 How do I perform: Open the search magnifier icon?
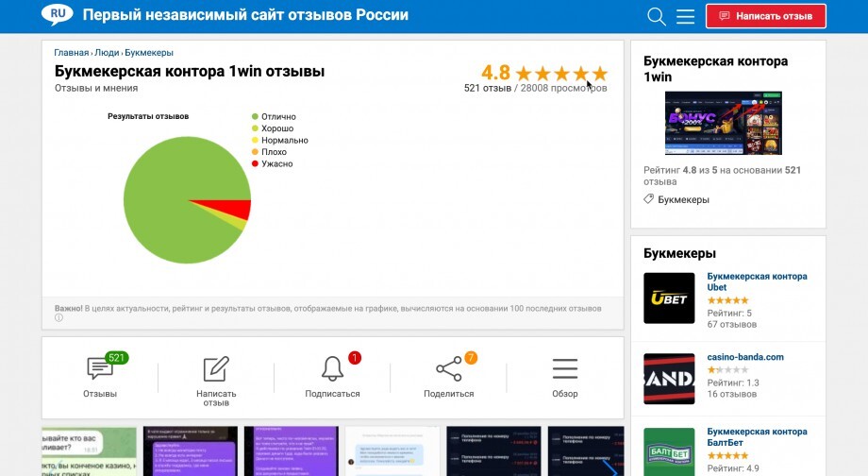click(657, 16)
